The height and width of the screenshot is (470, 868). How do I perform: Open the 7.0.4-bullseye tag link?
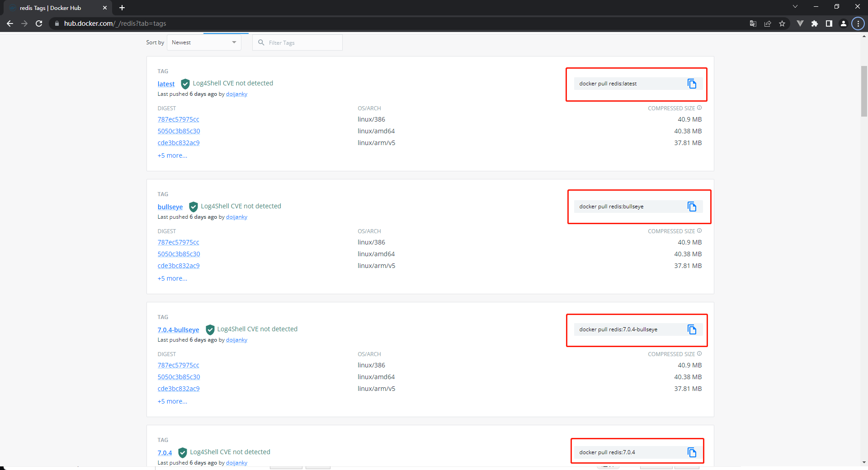[178, 330]
